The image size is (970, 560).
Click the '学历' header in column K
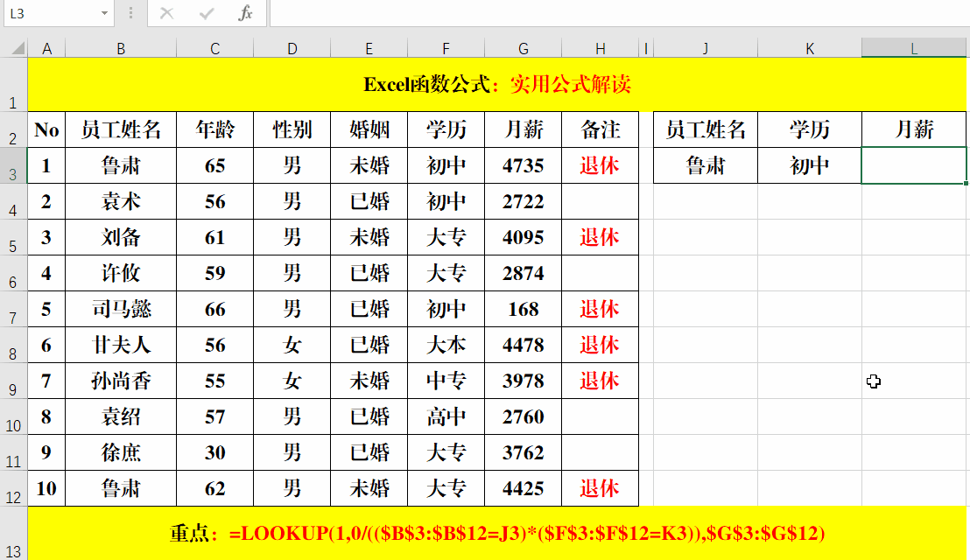(810, 129)
